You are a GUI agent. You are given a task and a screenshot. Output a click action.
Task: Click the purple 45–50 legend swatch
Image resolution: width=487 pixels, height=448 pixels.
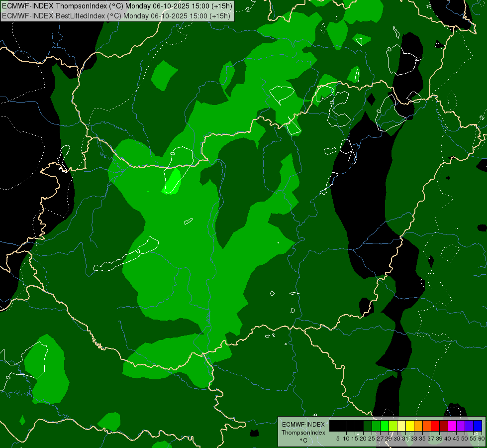(x=461, y=426)
